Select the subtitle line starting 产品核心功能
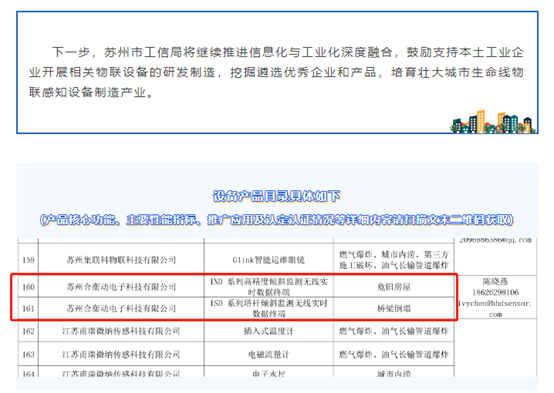This screenshot has width=554, height=393. point(277,220)
